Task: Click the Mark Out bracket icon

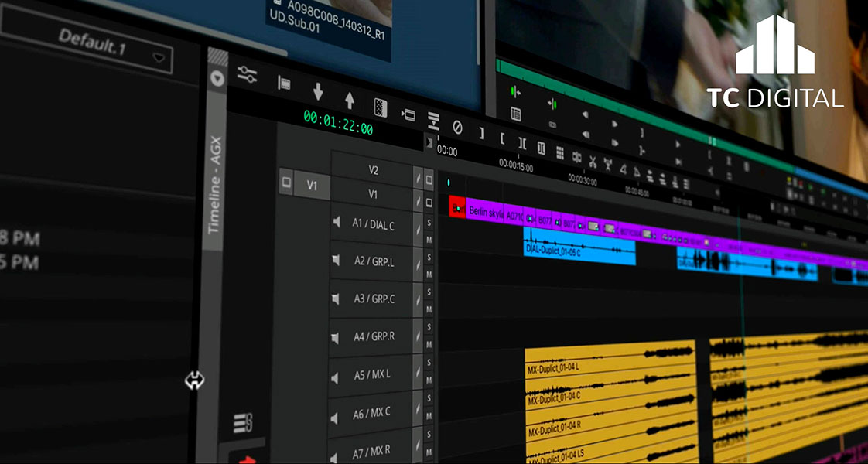Action: tap(481, 133)
